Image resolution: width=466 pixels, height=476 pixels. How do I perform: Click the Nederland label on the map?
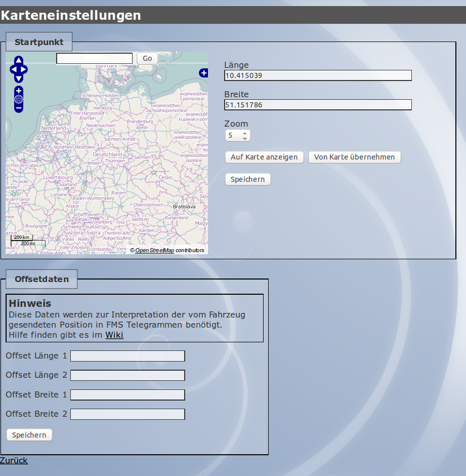54,128
